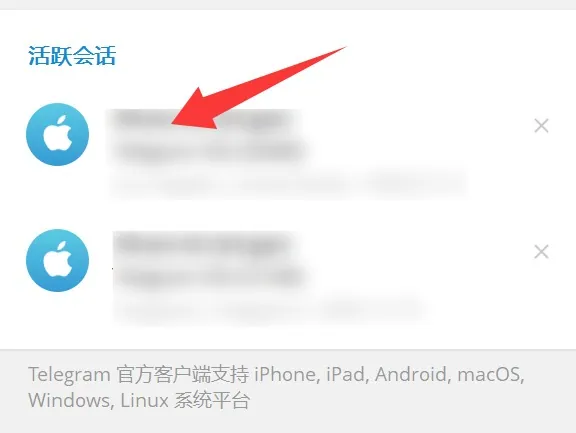The width and height of the screenshot is (576, 433).
Task: Click the word Windows in the footer text
Action: [x=69, y=400]
